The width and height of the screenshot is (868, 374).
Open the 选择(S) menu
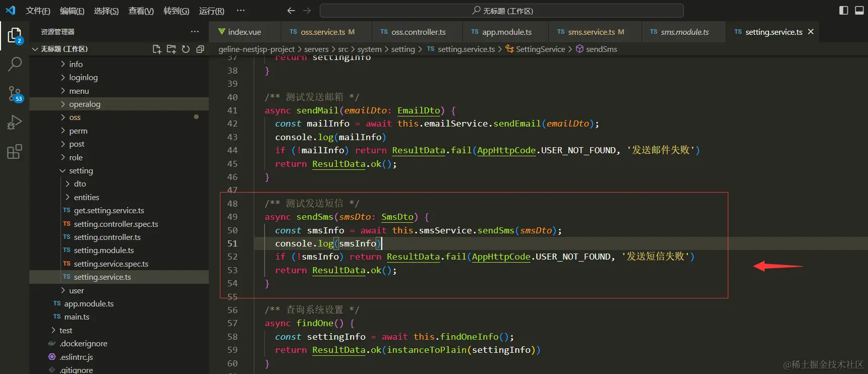click(x=106, y=11)
